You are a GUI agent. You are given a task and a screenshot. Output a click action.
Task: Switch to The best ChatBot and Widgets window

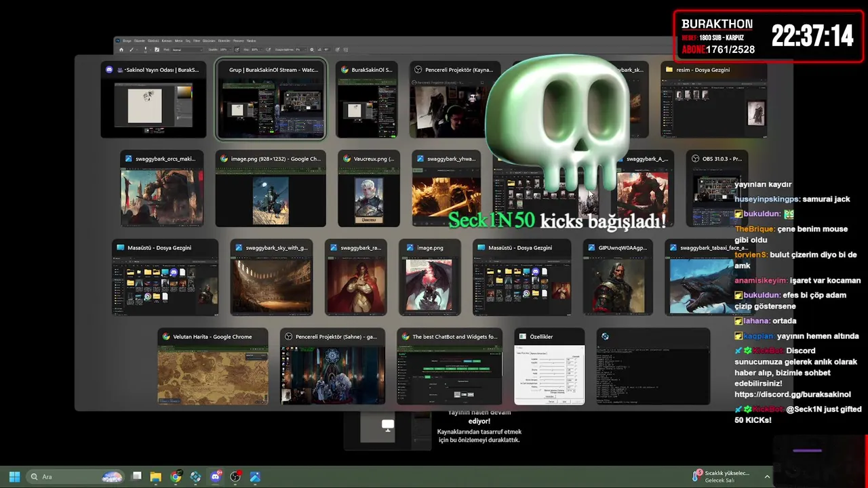450,366
